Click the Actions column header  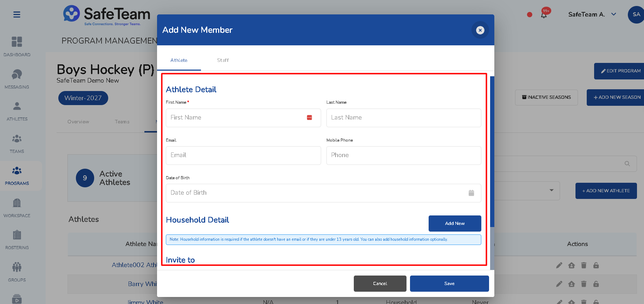(577, 244)
